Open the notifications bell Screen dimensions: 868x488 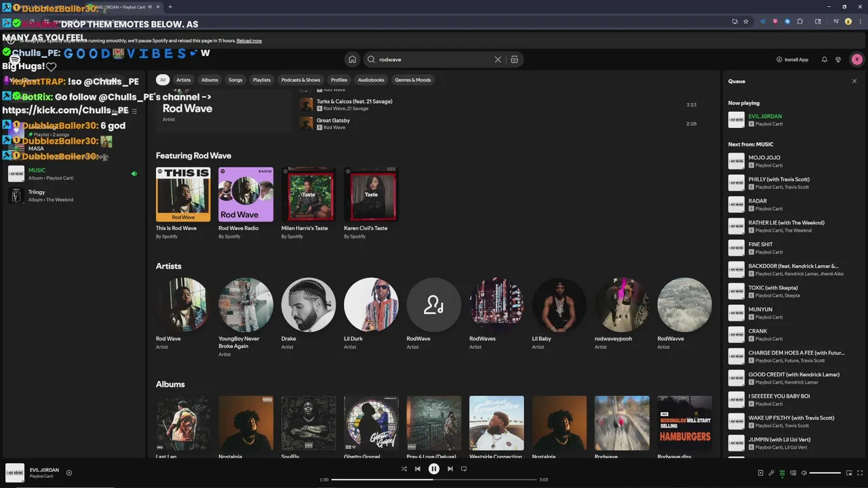pos(825,60)
